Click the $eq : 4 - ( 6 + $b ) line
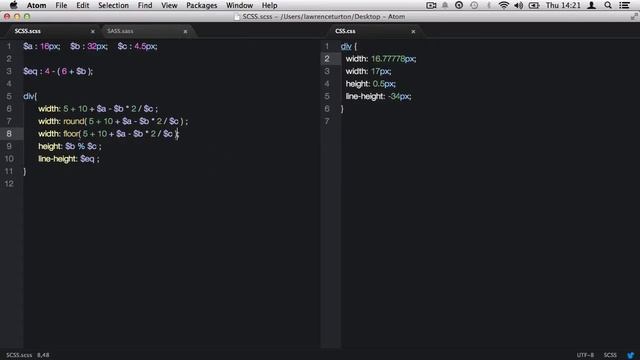This screenshot has height=360, width=640. point(58,71)
